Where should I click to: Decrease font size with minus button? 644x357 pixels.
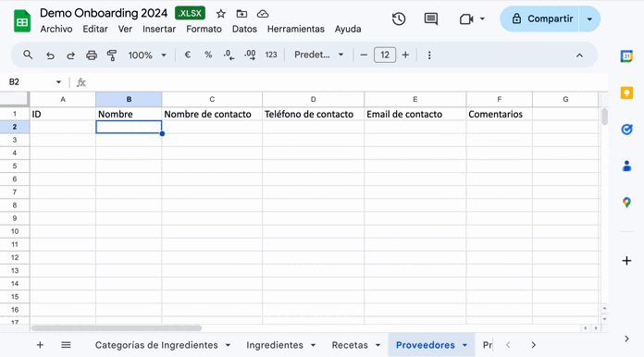(x=364, y=55)
